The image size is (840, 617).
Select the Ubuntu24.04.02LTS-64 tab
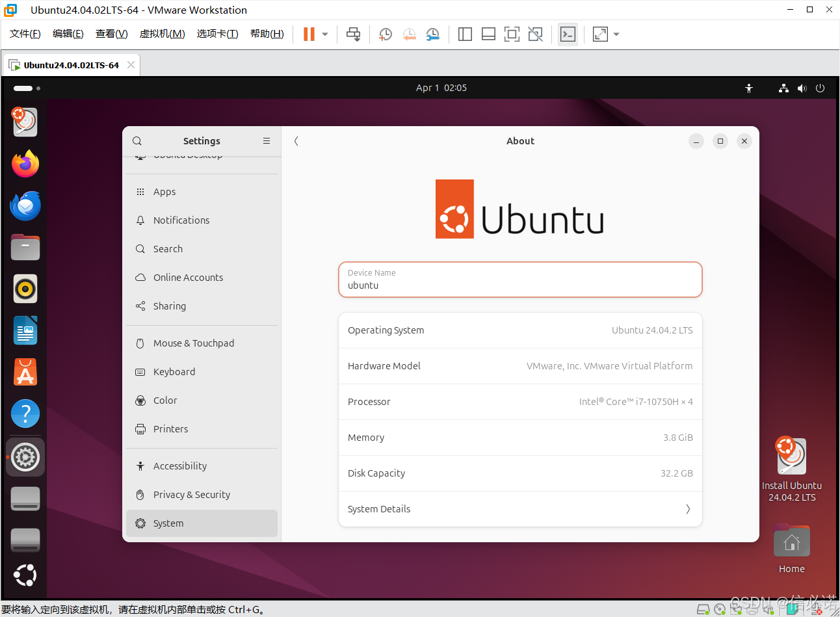click(x=72, y=65)
